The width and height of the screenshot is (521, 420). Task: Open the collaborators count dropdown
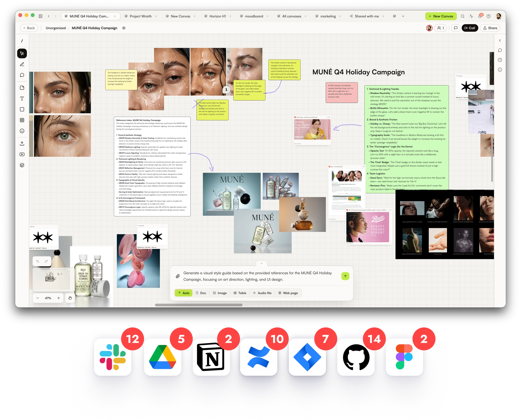tap(441, 28)
